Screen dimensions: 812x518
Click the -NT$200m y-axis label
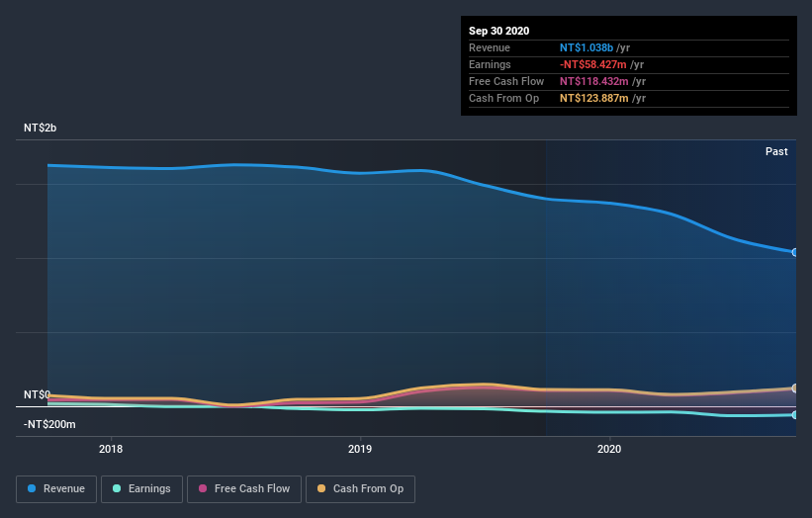coord(49,424)
